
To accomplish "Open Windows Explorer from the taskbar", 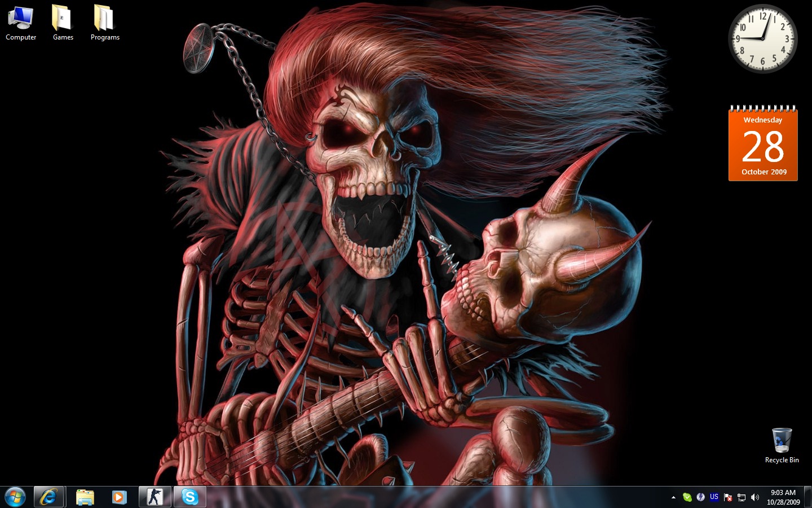I will click(85, 497).
